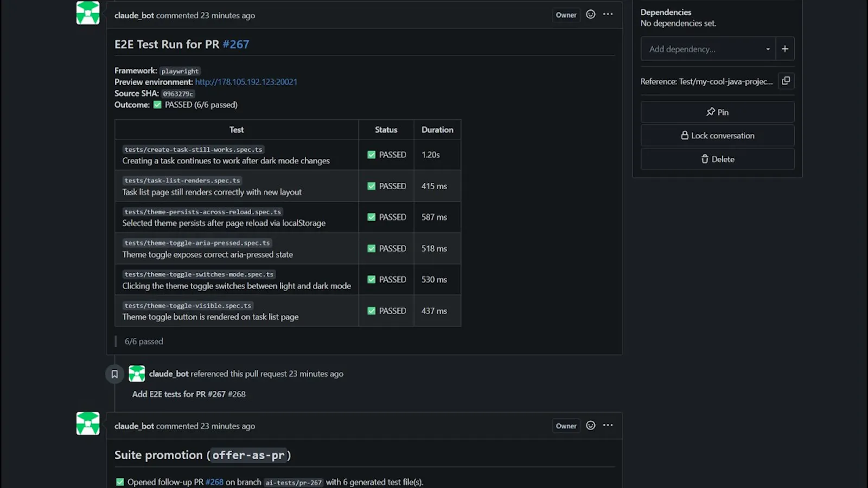Click the Dependencies section heading
868x488 pixels.
[x=666, y=12]
